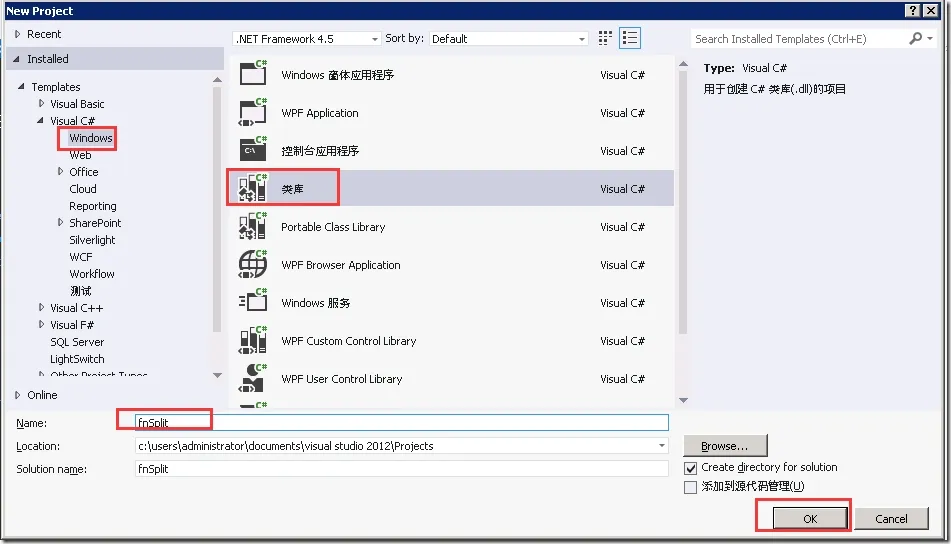Select the WPF Application template icon

coord(253,111)
